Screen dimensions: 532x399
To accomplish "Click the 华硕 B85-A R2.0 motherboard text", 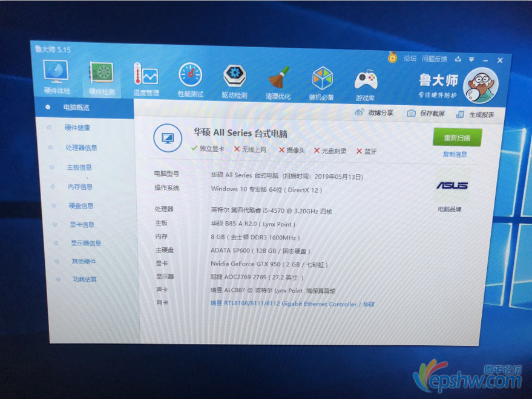I will click(253, 224).
